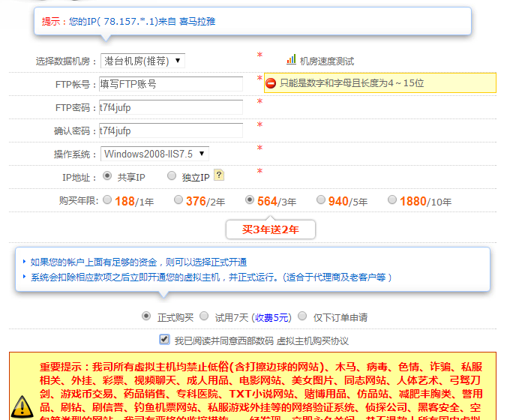Select the 独立IP radio button
507x420 pixels.
(172, 176)
